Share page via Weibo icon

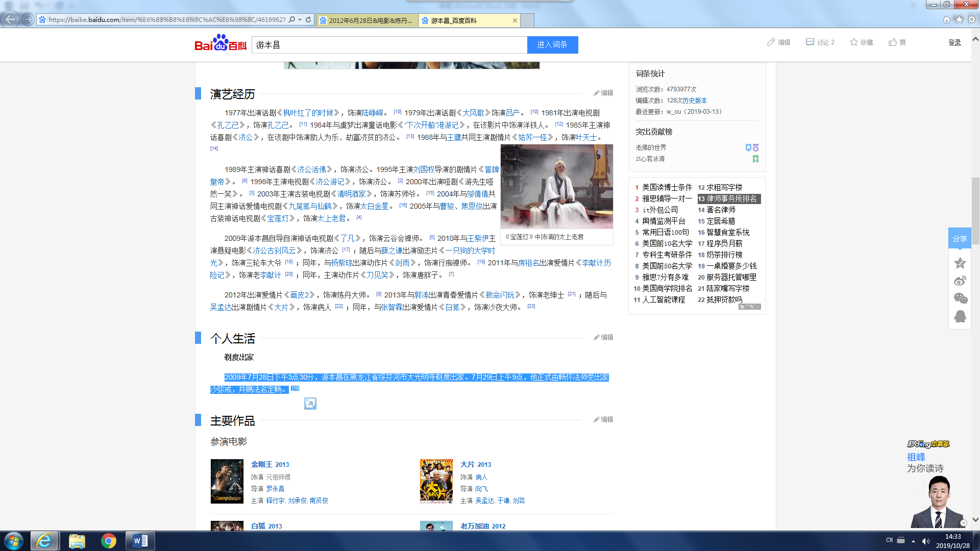tap(960, 281)
